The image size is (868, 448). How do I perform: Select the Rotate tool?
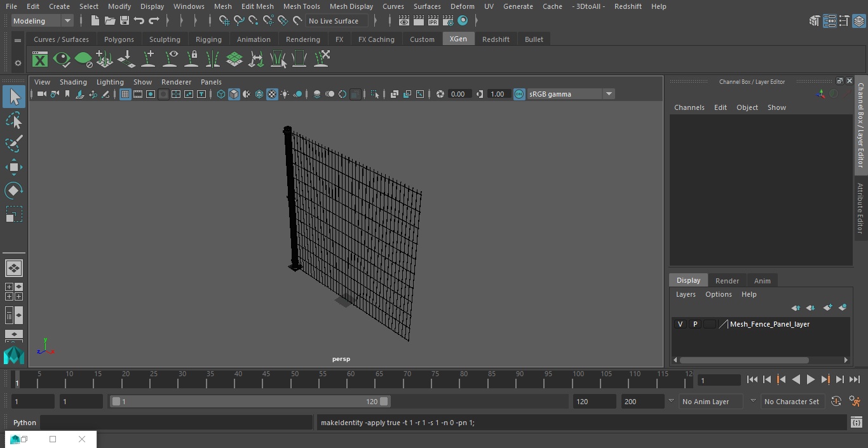click(x=13, y=191)
